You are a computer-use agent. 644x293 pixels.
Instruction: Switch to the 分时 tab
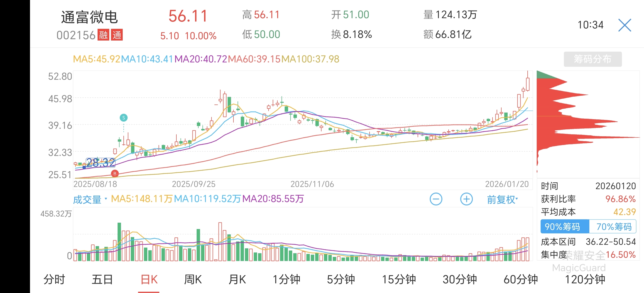(54, 279)
